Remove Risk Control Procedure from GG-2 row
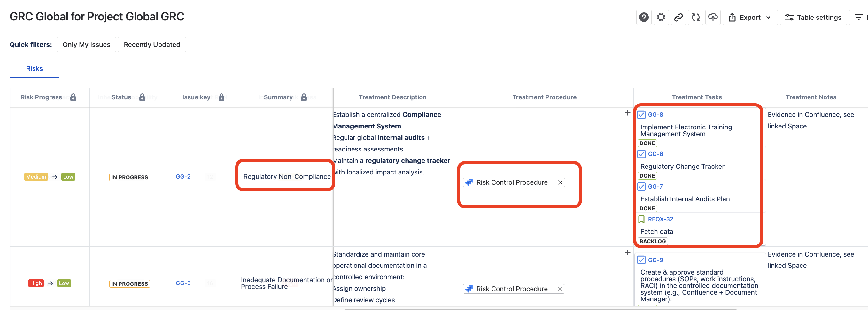The height and width of the screenshot is (310, 868). point(560,182)
